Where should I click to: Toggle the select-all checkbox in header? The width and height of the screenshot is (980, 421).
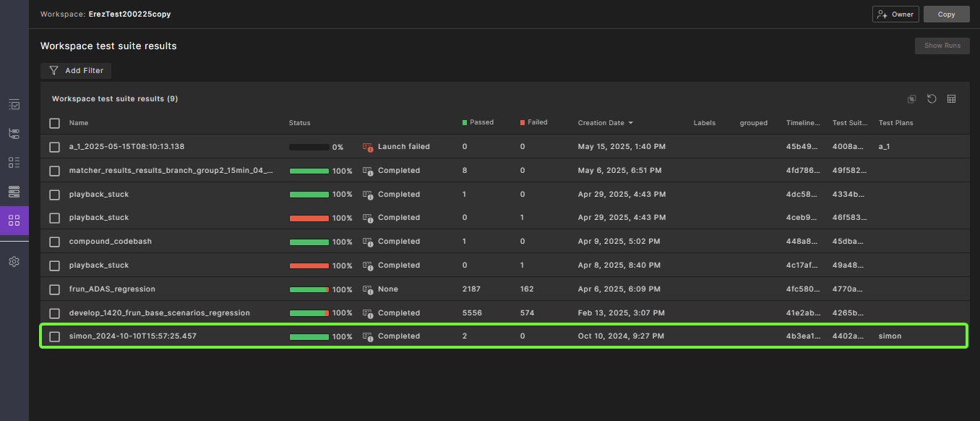coord(54,123)
